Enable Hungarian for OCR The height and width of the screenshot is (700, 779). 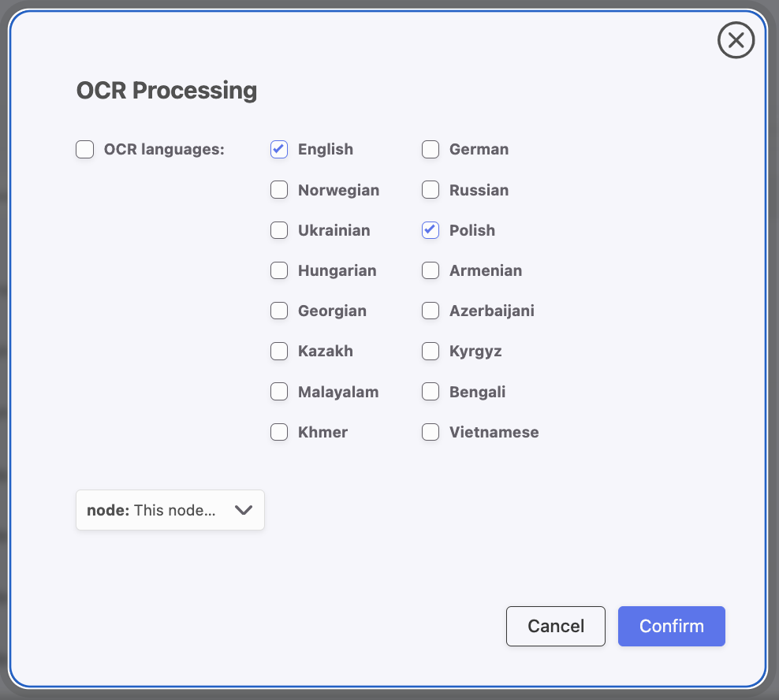pos(279,270)
